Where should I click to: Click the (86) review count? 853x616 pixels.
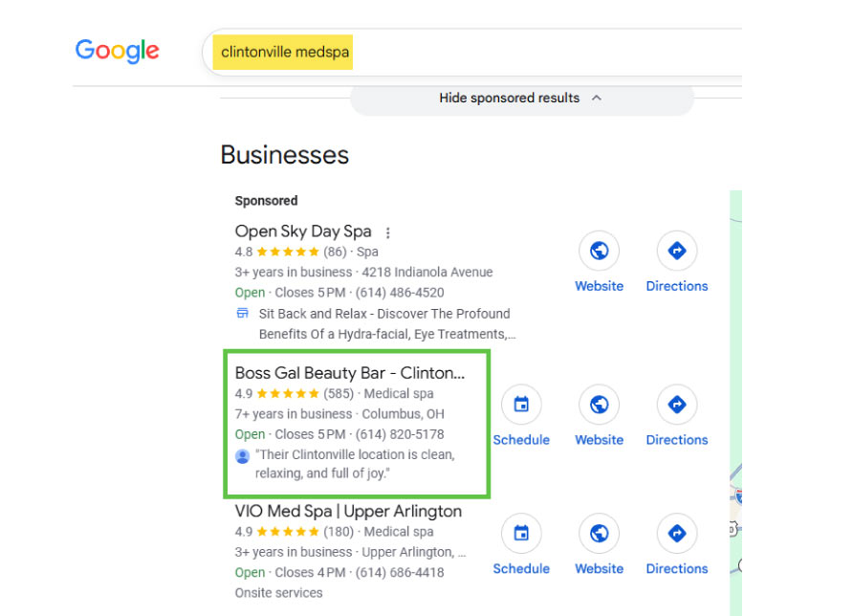(x=335, y=252)
